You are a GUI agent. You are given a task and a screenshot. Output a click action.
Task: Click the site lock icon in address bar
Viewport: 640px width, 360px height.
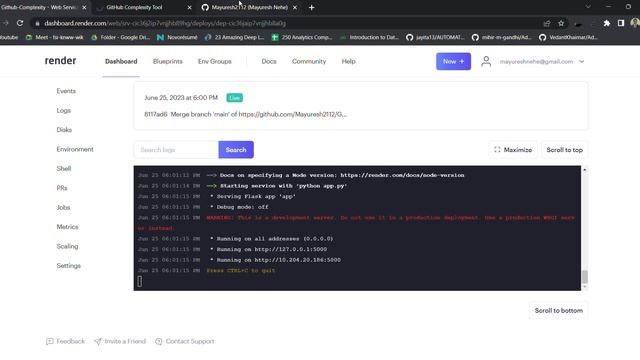[37, 23]
